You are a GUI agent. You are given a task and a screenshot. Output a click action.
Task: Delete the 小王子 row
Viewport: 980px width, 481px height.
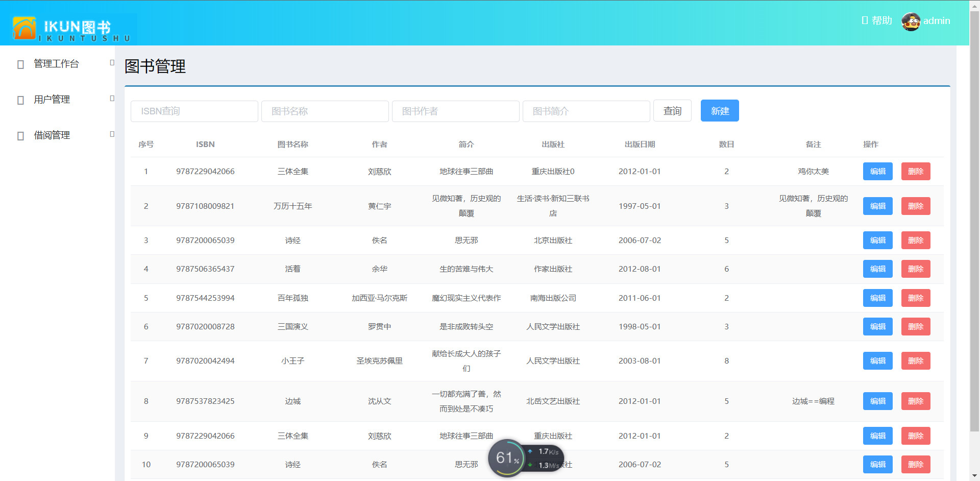(916, 361)
